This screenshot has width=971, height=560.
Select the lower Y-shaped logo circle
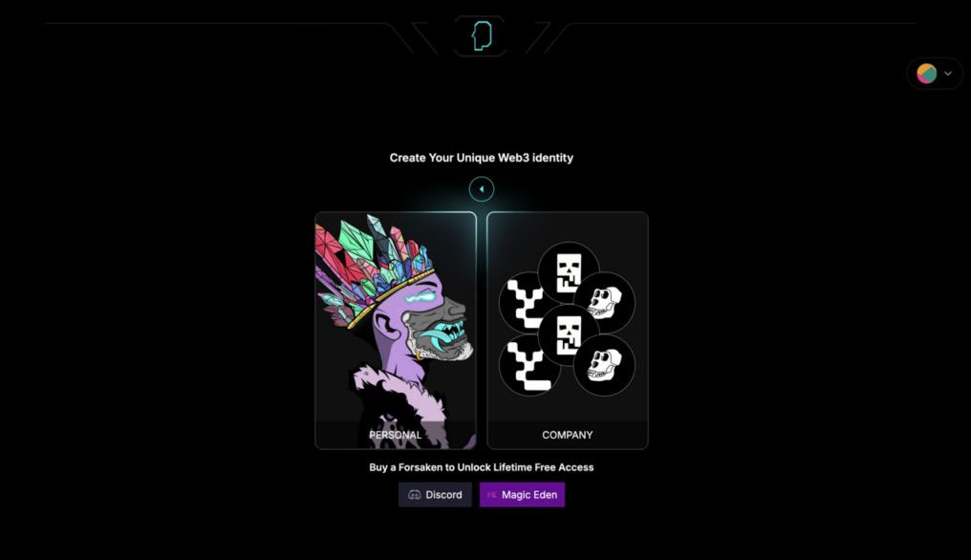(528, 365)
